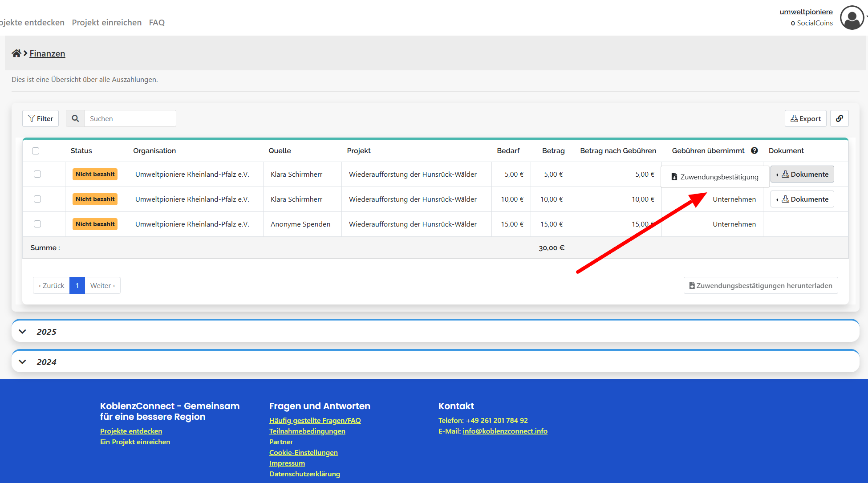The image size is (868, 483).
Task: Open the Filter funnel button
Action: click(x=41, y=118)
